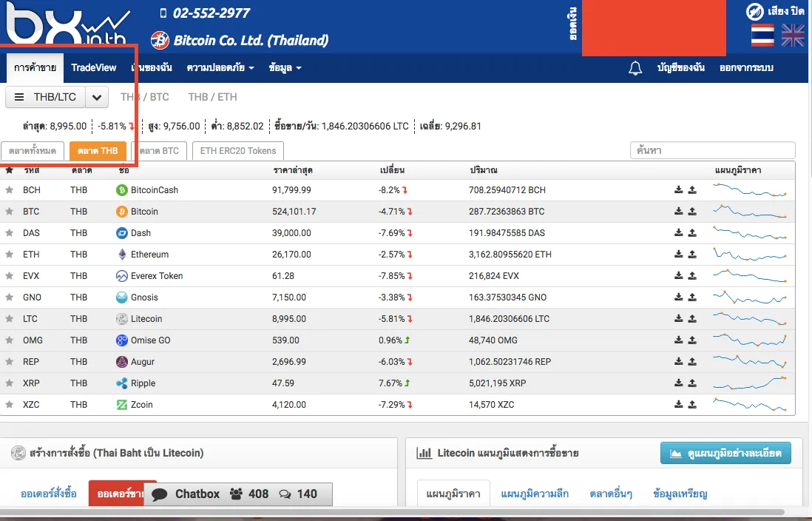Click the withdraw icon for Bitcoin row
Screen dimensions: 812x521
692,212
